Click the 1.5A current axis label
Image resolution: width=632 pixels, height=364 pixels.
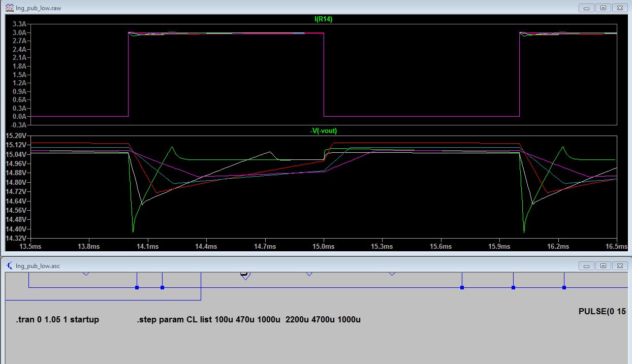19,75
